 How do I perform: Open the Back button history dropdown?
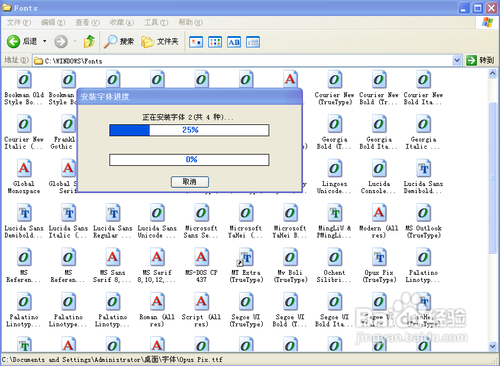pos(44,42)
